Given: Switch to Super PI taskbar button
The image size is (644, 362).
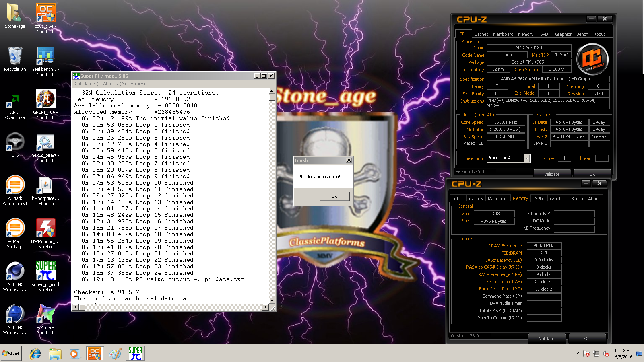Looking at the screenshot, I should [x=136, y=354].
